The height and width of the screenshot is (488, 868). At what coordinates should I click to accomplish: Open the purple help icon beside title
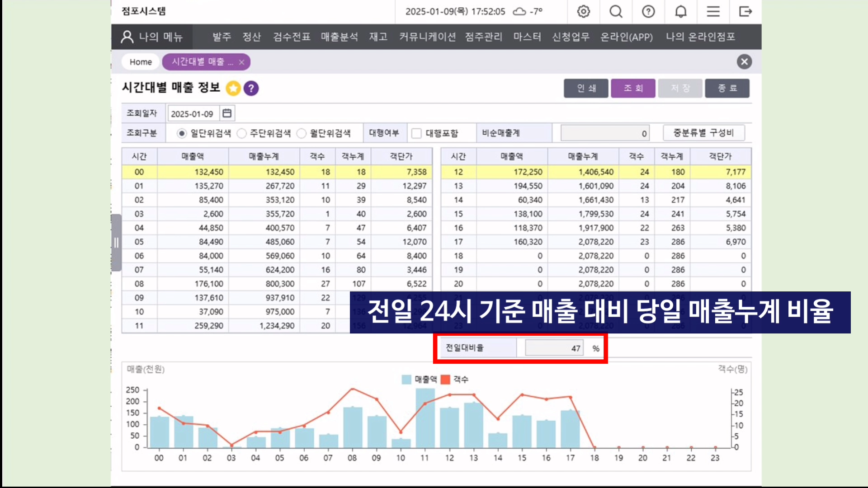point(251,88)
